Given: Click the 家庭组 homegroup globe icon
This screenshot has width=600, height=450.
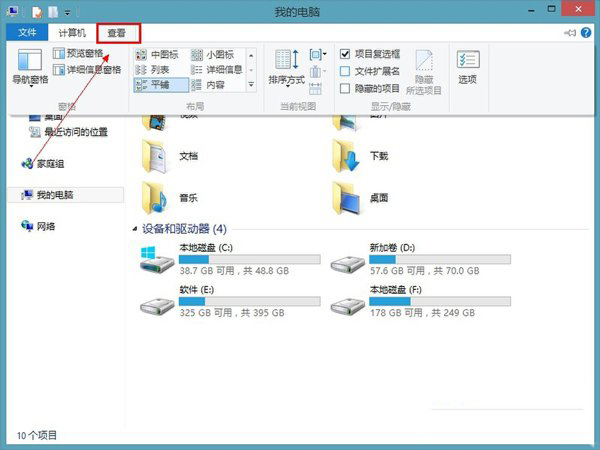Looking at the screenshot, I should [27, 164].
